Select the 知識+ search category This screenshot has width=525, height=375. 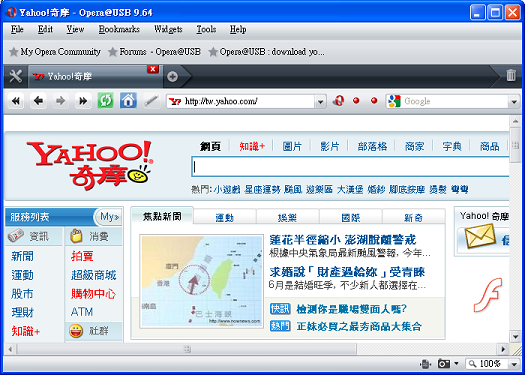[252, 146]
